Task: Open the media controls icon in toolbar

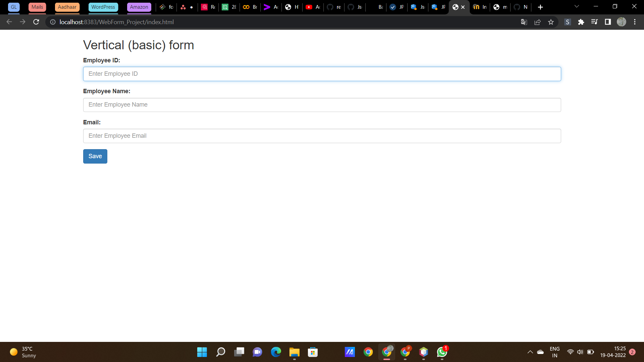Action: [595, 22]
